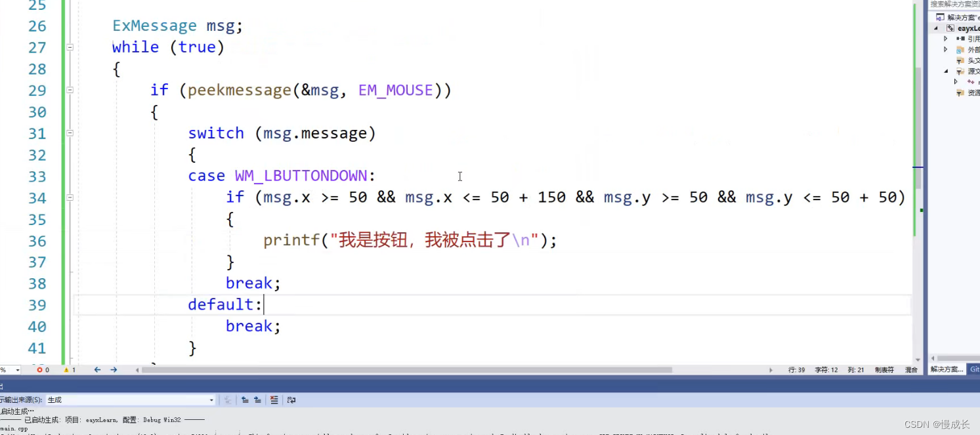Click the external dependencies folder icon

[960, 49]
